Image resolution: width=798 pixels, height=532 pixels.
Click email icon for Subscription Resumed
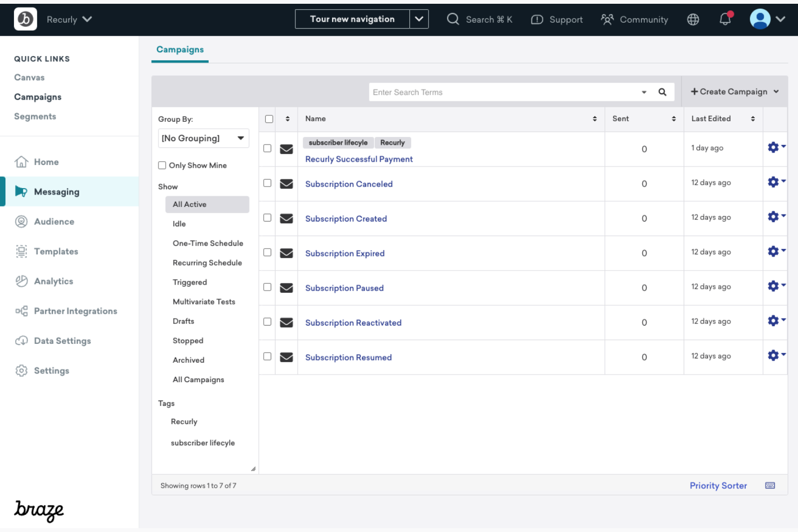pos(286,357)
